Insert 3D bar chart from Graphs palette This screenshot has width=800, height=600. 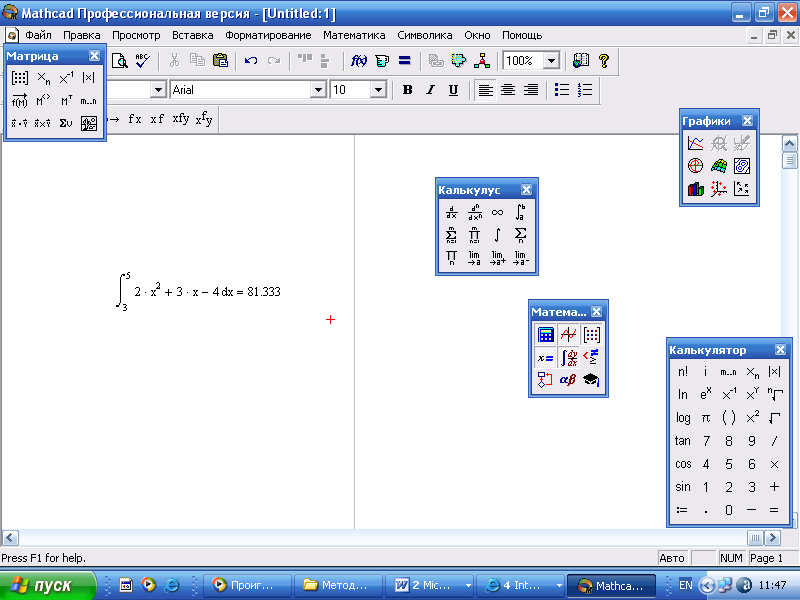click(x=695, y=189)
